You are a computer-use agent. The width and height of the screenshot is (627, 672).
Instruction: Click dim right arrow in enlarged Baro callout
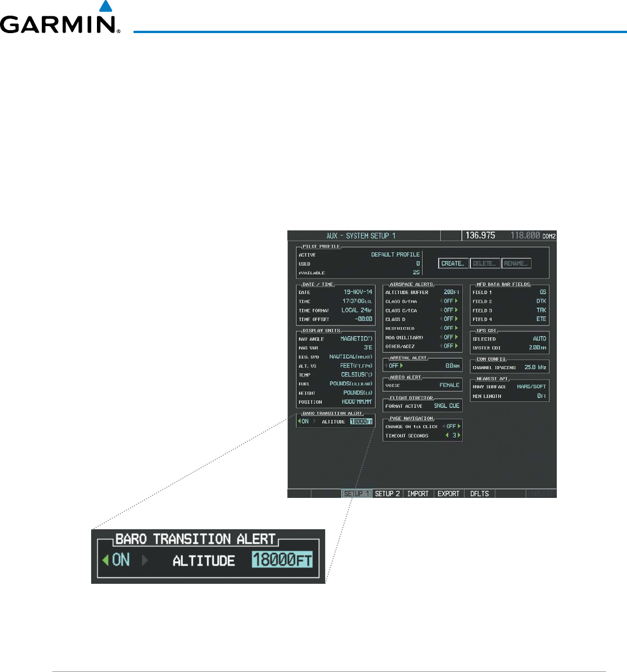tap(145, 560)
